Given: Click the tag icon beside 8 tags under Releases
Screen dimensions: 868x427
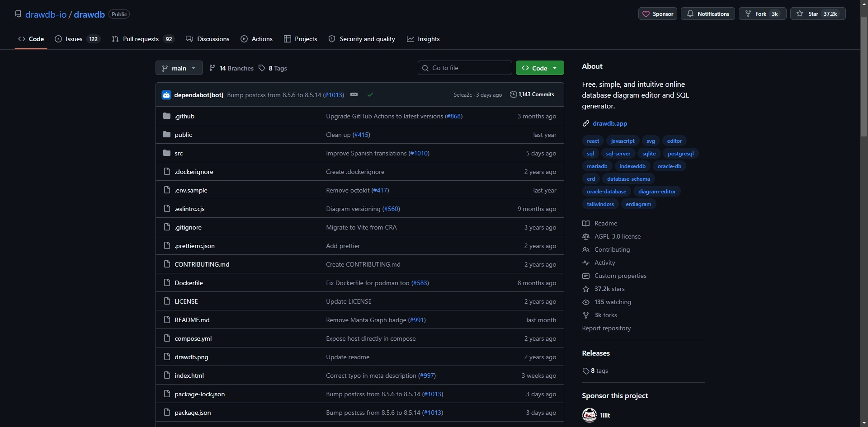Looking at the screenshot, I should pos(586,371).
